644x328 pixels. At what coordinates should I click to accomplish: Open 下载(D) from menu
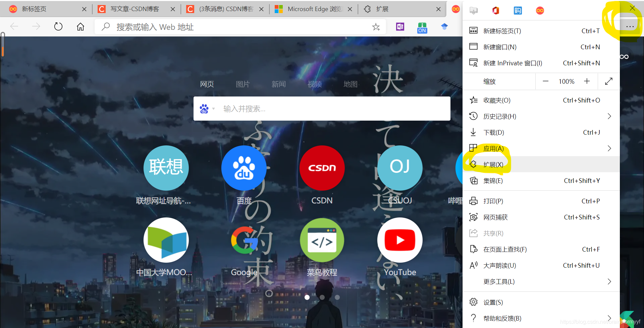(x=541, y=132)
